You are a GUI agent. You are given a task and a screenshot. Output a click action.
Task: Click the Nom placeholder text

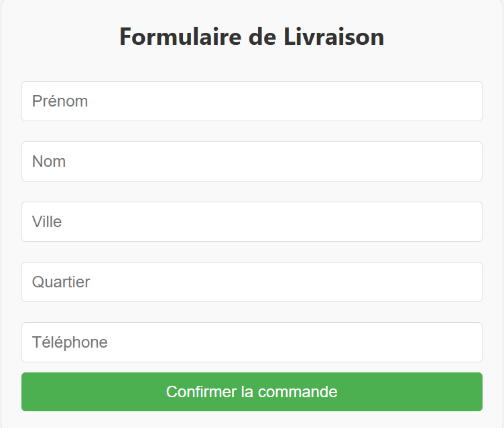(x=49, y=161)
